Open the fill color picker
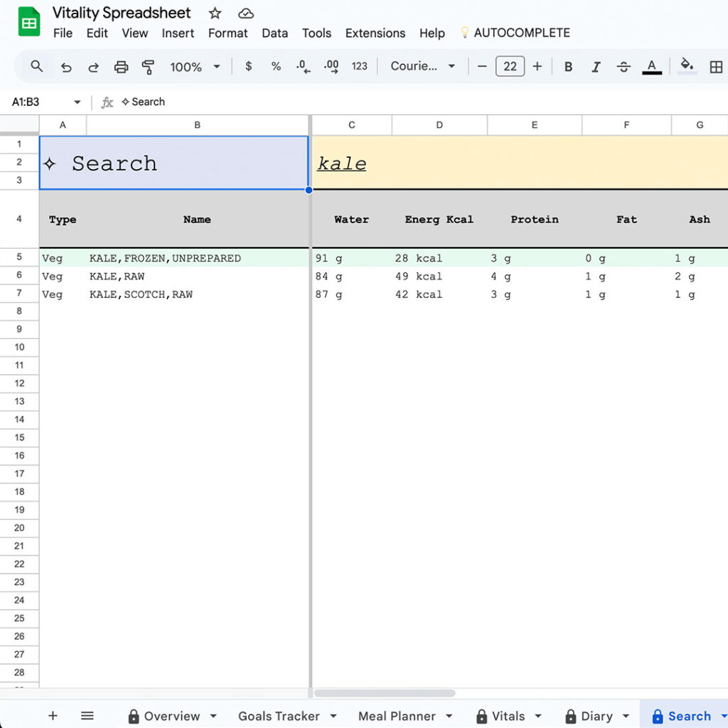Viewport: 728px width, 728px height. (x=687, y=66)
